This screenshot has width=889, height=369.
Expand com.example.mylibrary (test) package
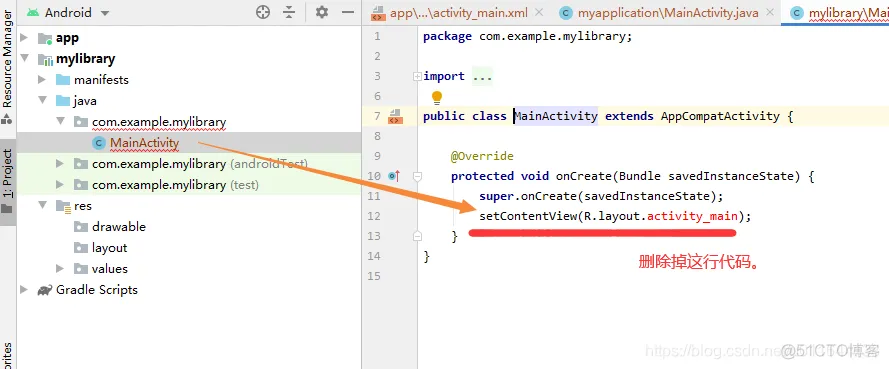pos(60,185)
